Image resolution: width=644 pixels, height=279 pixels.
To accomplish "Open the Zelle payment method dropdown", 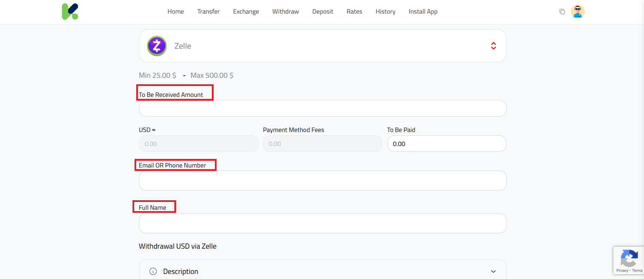I will click(323, 46).
